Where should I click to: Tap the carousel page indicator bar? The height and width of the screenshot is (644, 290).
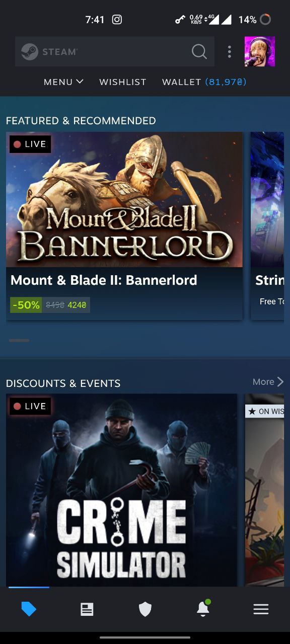click(x=19, y=341)
